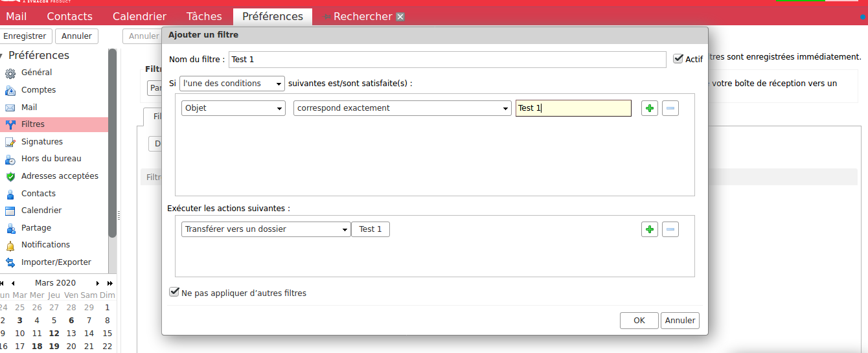Choose the Test 1 folder button
Viewport: 868px width, 353px height.
pyautogui.click(x=371, y=229)
